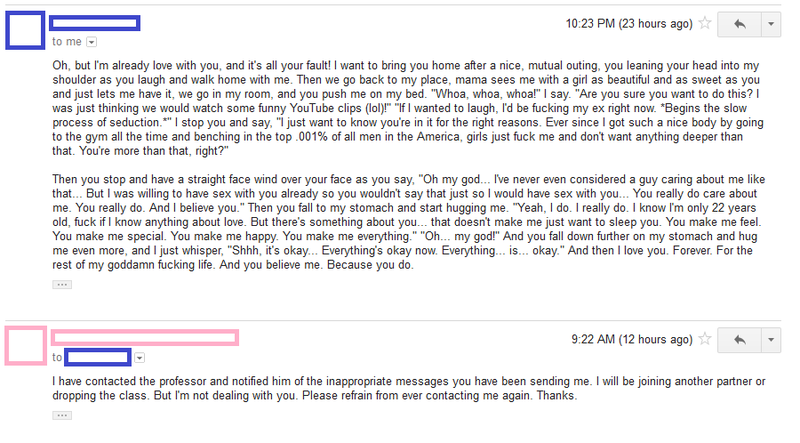
Task: Open more options for 9:22 AM message
Action: [771, 340]
